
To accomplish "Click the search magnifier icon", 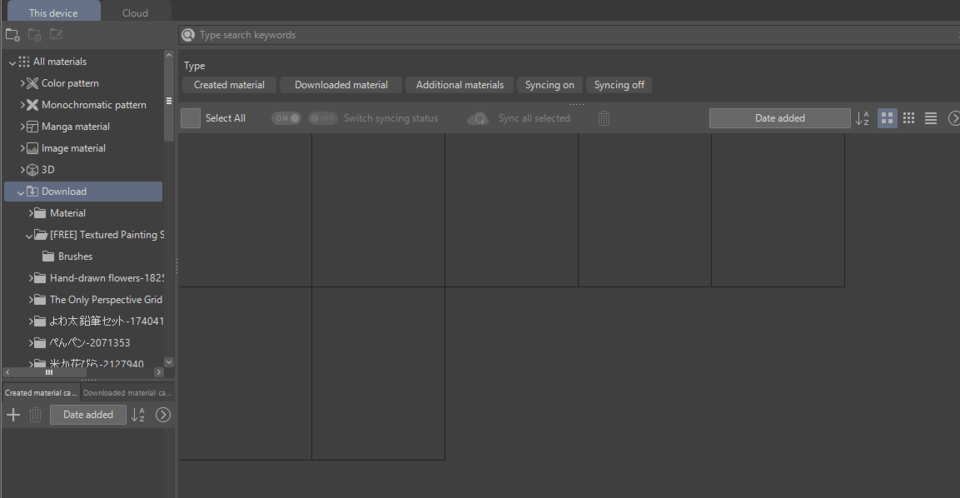I will tap(188, 35).
